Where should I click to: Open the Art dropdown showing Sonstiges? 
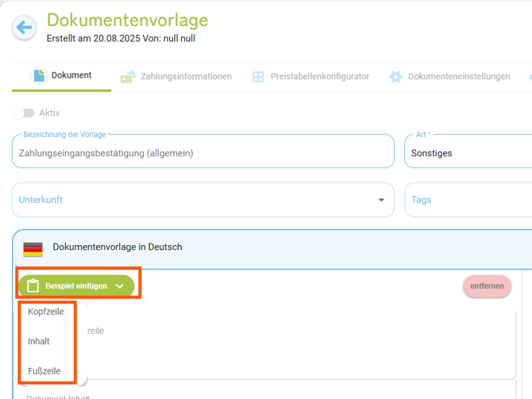tap(468, 152)
